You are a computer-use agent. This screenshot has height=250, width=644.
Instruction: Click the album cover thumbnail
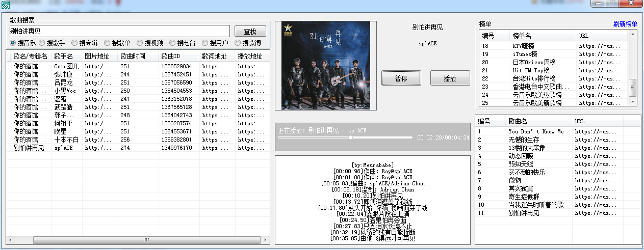(x=326, y=66)
